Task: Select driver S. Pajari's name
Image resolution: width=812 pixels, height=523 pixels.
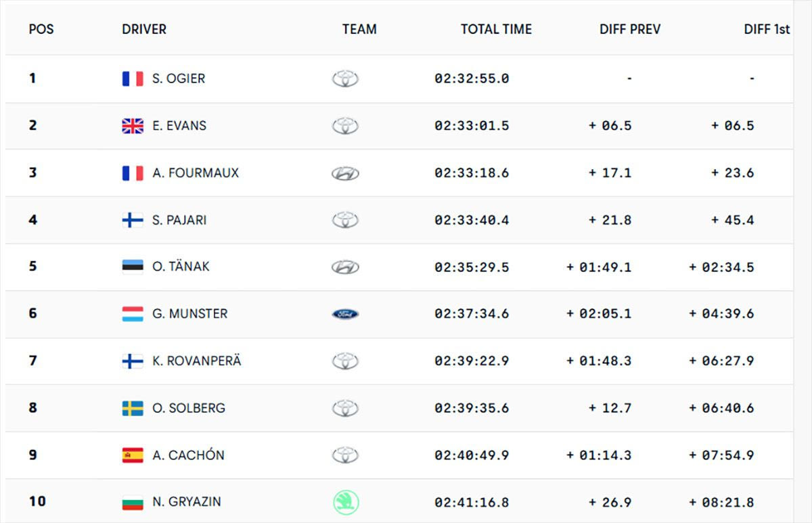Action: click(x=179, y=220)
